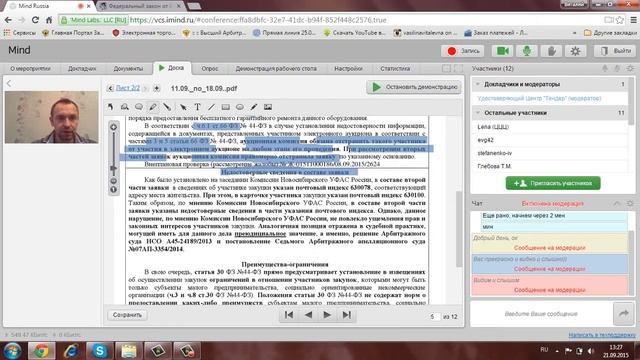Select the speech bubble comment tool
This screenshot has height=360, width=640.
tap(139, 107)
